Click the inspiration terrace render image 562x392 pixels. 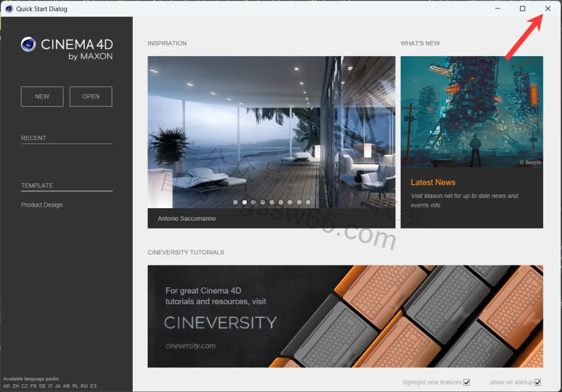point(271,132)
